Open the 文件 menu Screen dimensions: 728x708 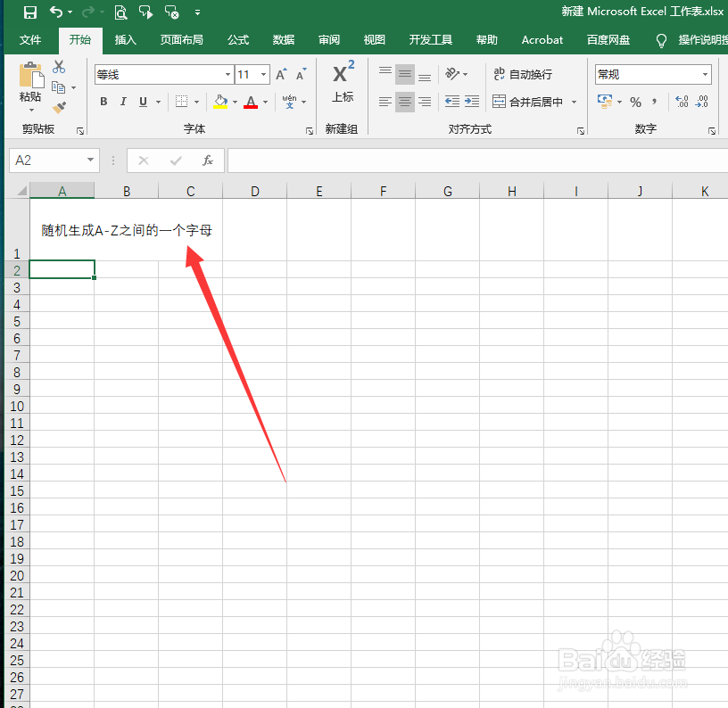coord(30,39)
